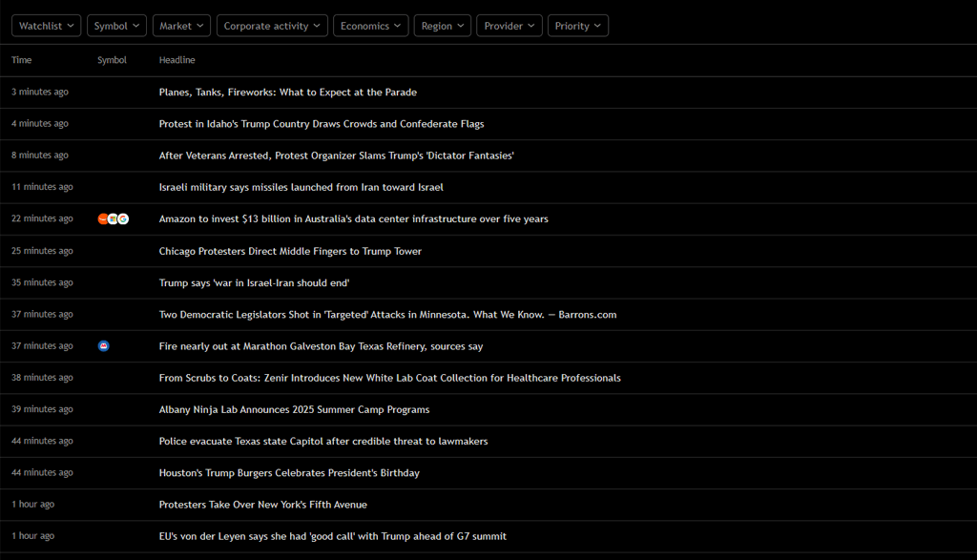
Task: Expand the Priority filter dropdown
Action: (577, 26)
